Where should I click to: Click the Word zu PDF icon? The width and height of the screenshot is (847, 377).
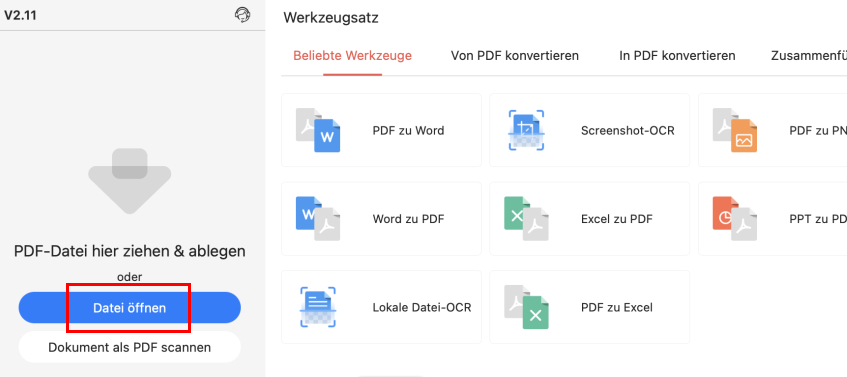(318, 219)
